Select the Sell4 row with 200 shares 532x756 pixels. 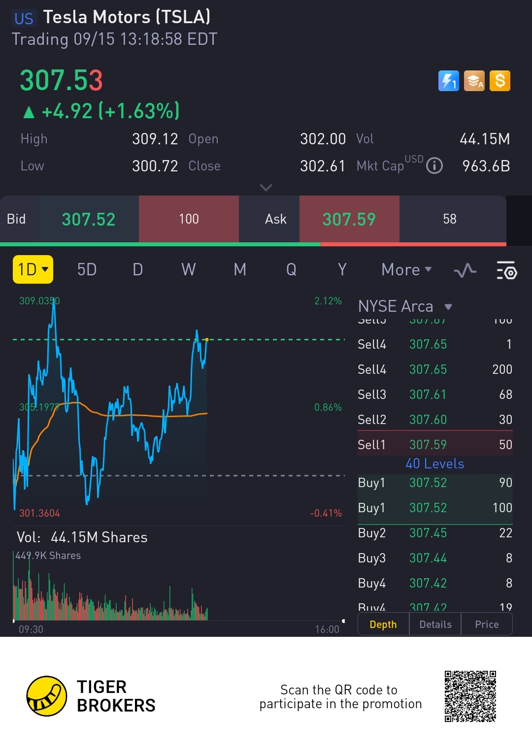(435, 369)
